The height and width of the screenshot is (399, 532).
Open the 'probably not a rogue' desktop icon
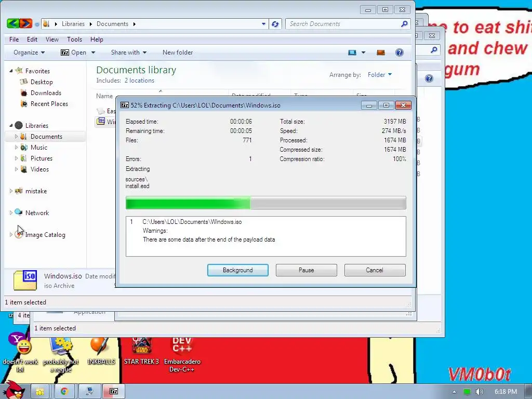click(x=61, y=355)
